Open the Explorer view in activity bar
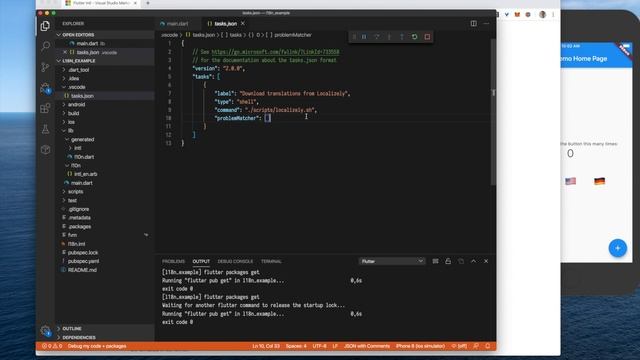Viewport: 640px width, 360px height. [x=45, y=26]
